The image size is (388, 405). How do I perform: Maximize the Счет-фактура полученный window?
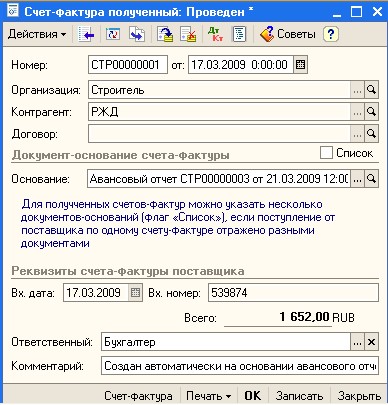356,12
